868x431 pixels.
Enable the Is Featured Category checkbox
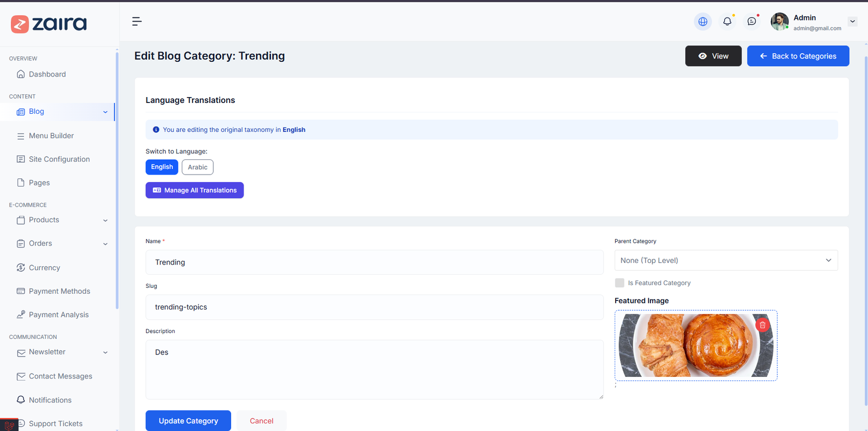tap(620, 283)
